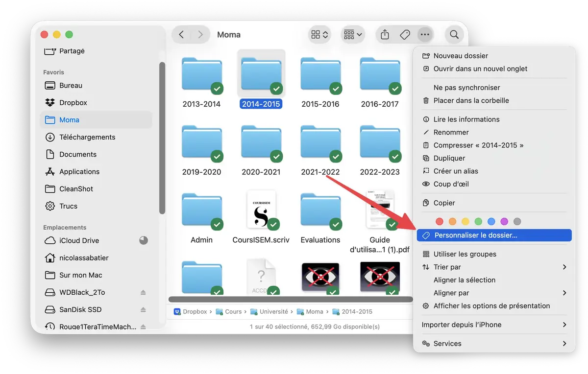Click the Share icon in the toolbar
The width and height of the screenshot is (588, 374).
(x=384, y=34)
